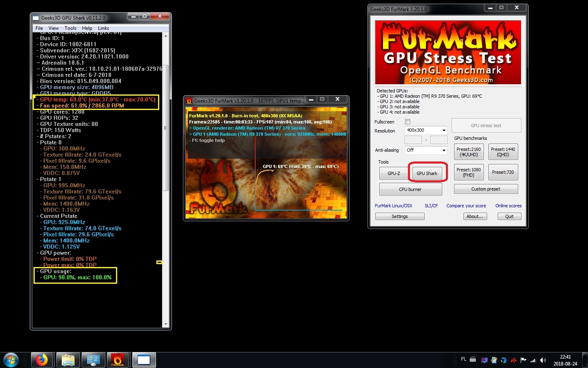Click the GPU Shark vertical scrollbar thumb
The width and height of the screenshot is (588, 368).
[166, 128]
